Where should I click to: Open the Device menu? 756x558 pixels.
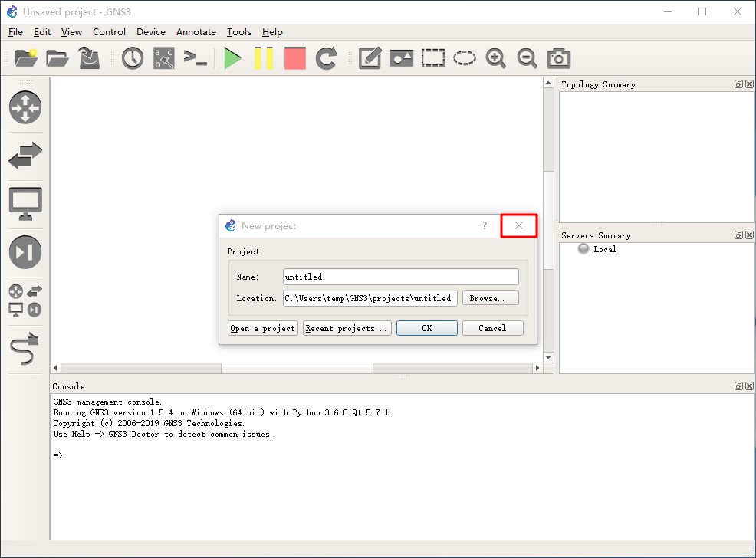151,31
